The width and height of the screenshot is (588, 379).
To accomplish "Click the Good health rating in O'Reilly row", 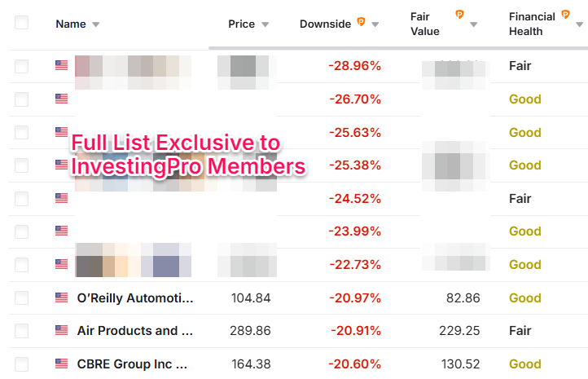I will click(525, 298).
